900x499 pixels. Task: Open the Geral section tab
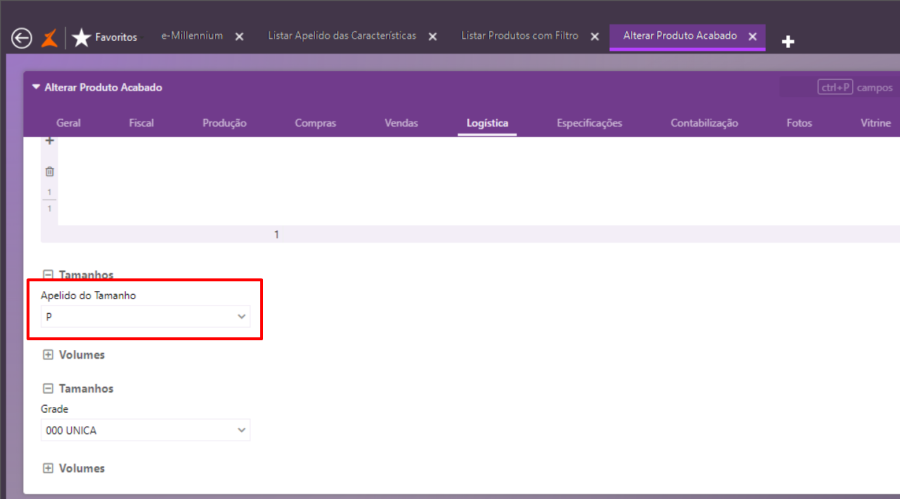coord(68,123)
